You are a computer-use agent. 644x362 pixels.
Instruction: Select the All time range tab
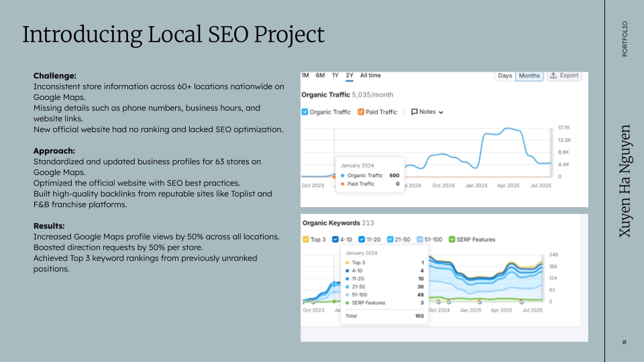click(x=370, y=76)
